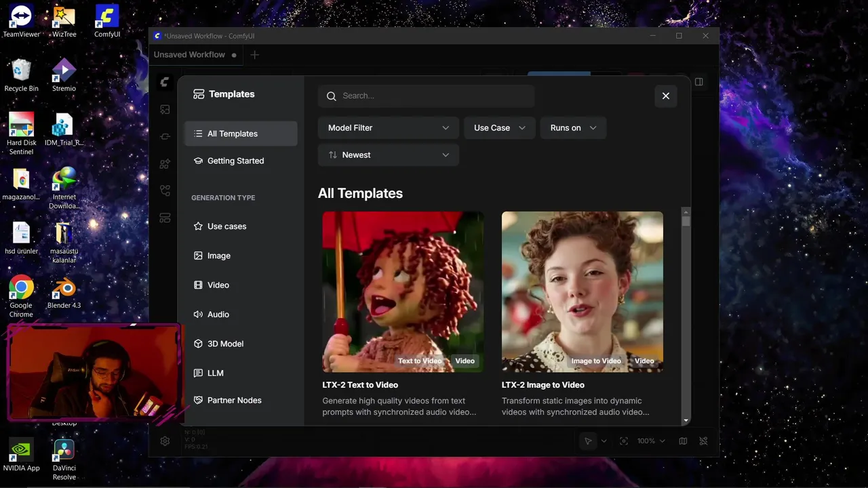
Task: Close the Templates dialog
Action: tap(666, 96)
